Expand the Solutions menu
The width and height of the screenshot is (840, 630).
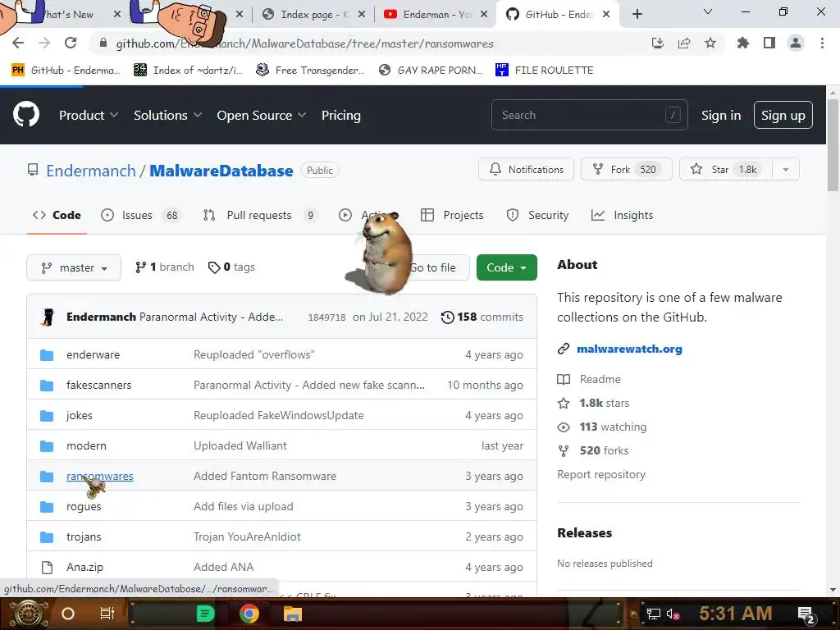pos(167,115)
